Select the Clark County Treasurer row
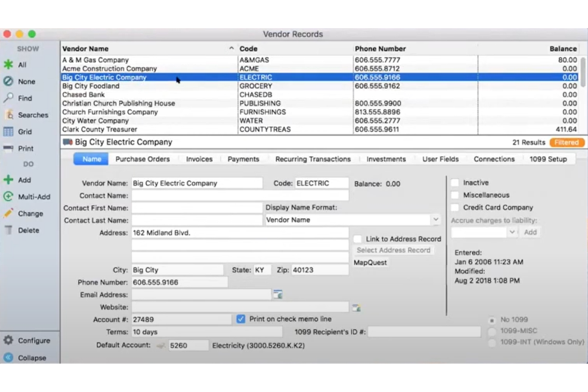Screen dimensions: 588x392 tap(320, 129)
